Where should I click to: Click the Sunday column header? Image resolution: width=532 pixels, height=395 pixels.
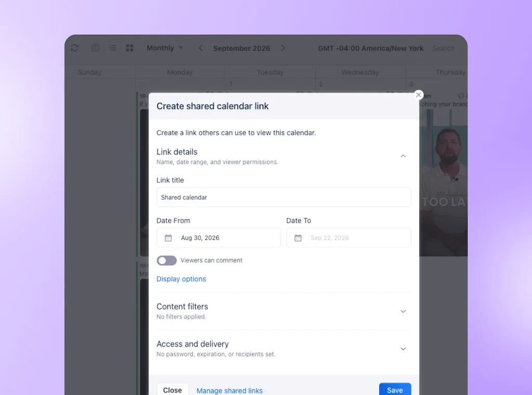(x=89, y=72)
